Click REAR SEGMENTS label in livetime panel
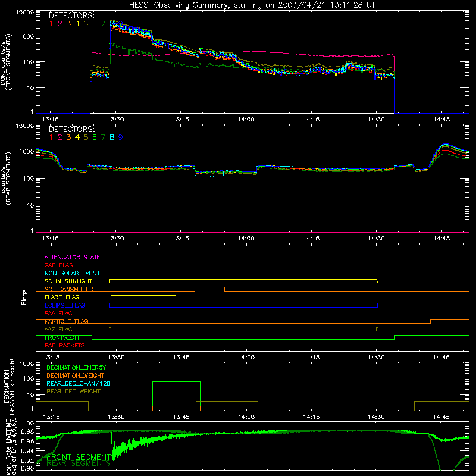 (x=79, y=463)
